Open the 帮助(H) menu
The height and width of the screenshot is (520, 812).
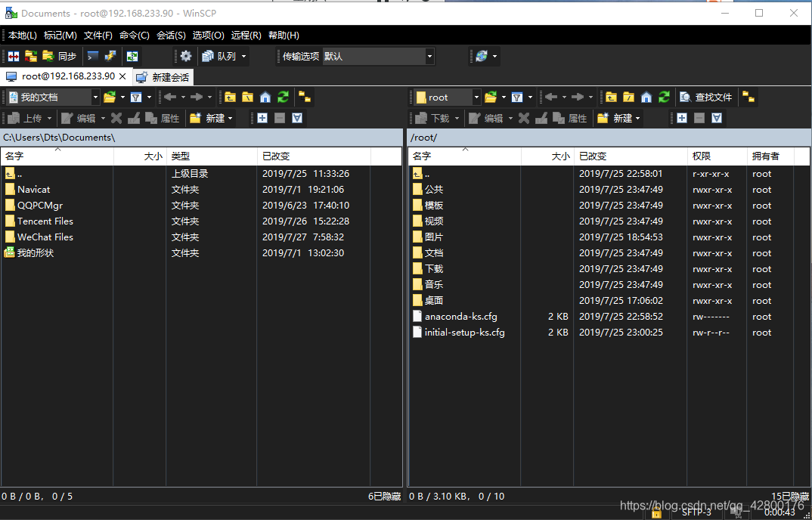point(284,36)
